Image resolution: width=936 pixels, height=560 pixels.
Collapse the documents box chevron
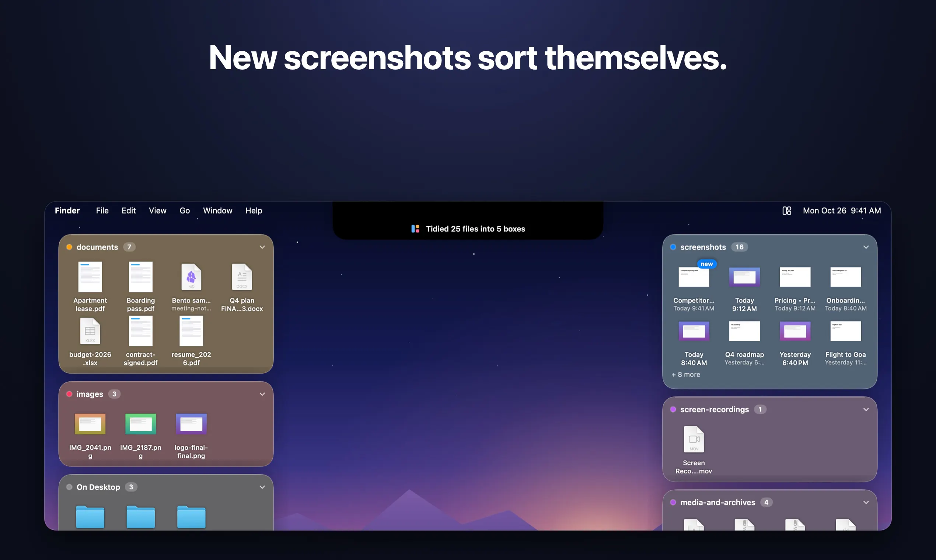pyautogui.click(x=262, y=247)
